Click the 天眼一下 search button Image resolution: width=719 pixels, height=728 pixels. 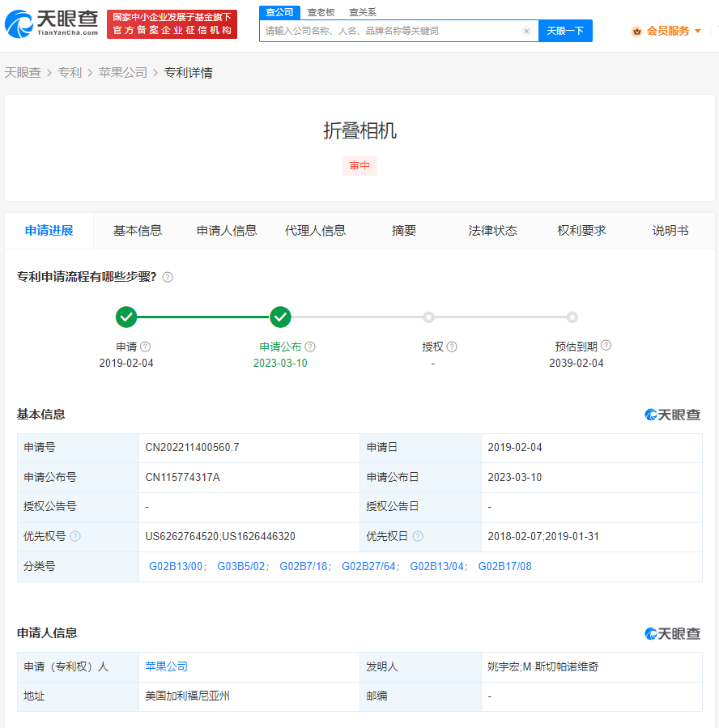[x=565, y=31]
